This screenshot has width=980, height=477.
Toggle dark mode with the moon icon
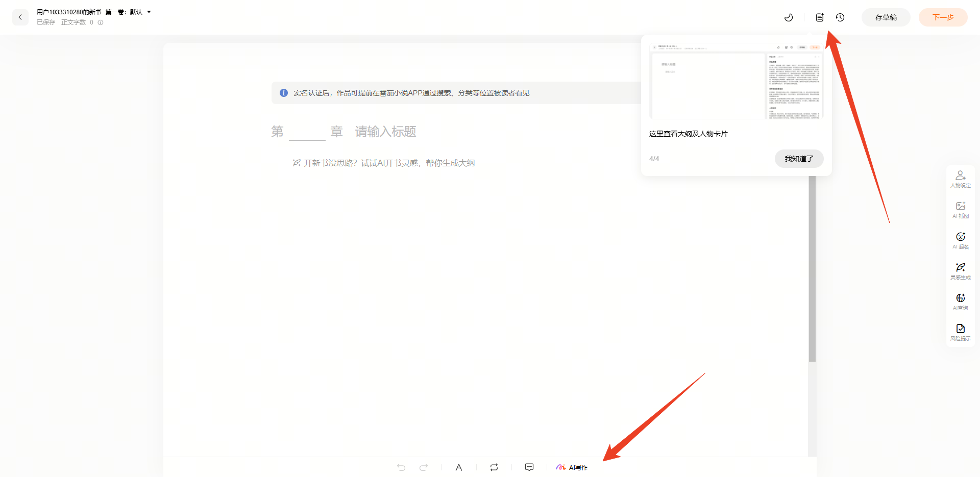coord(789,17)
